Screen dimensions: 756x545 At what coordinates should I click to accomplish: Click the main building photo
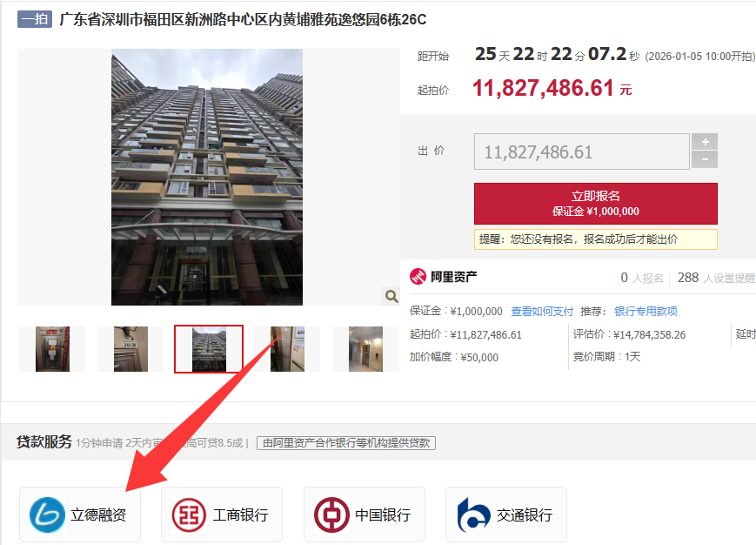[207, 177]
